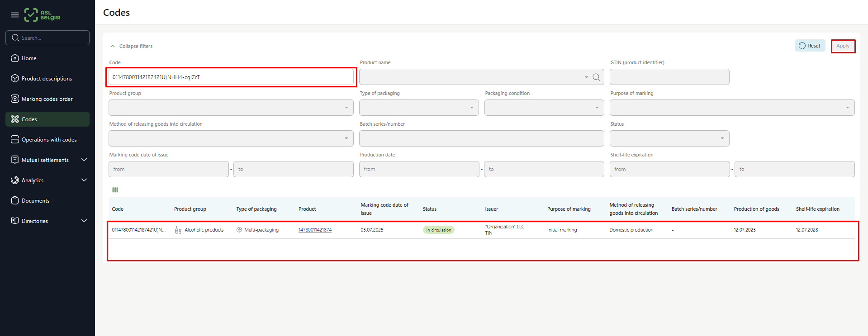Open the Status filter dropdown
The image size is (868, 336).
point(669,138)
